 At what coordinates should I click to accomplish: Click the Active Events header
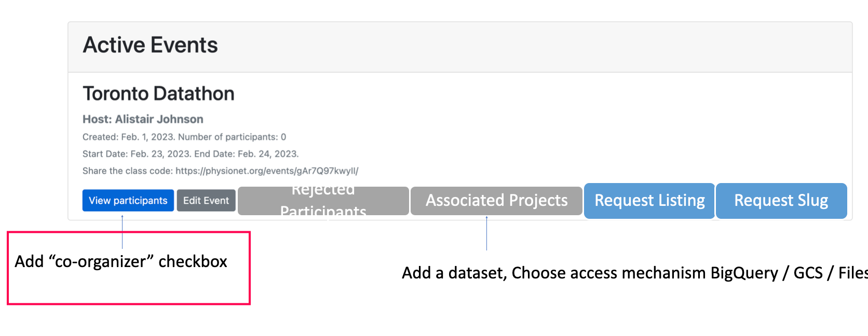click(x=150, y=45)
